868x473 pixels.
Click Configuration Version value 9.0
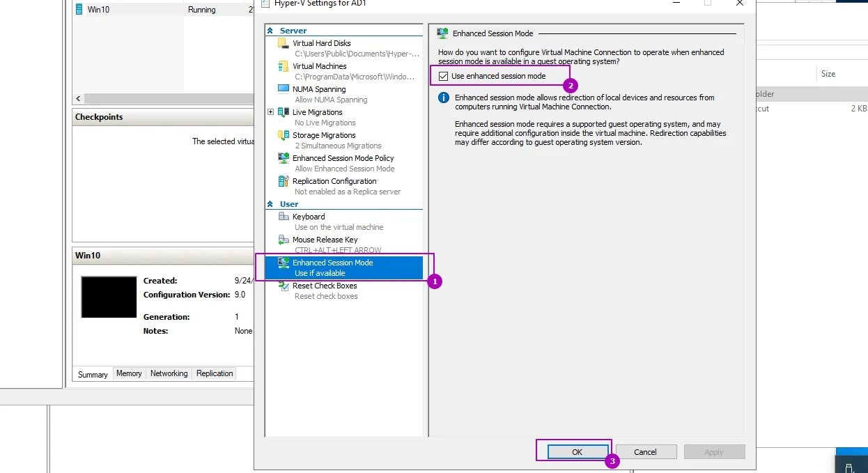coord(240,295)
